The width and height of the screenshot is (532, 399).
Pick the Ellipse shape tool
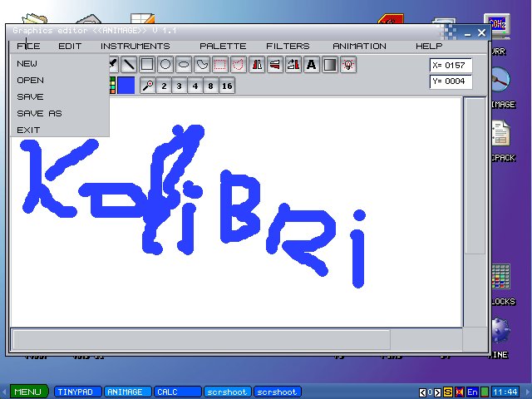tap(184, 64)
